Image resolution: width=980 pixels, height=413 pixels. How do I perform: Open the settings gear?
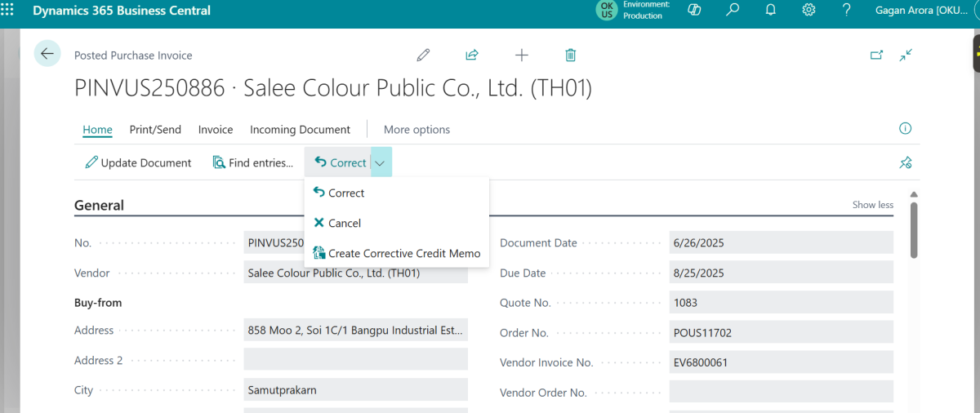tap(808, 11)
